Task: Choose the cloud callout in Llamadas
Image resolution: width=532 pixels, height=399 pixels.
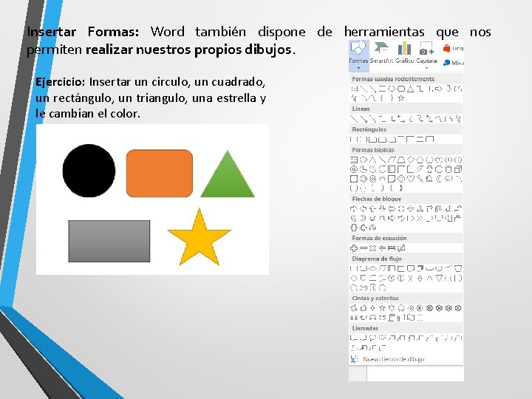Action: [x=383, y=338]
